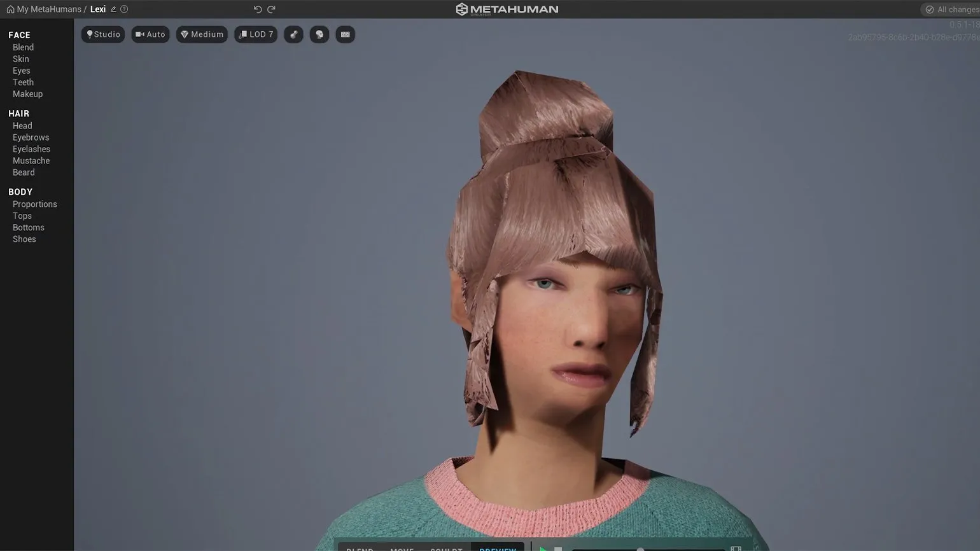Screen dimensions: 980x551
Task: Toggle the skeleton bone view icon
Action: coord(293,34)
